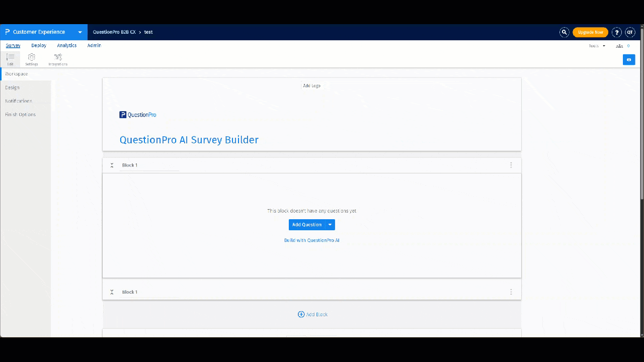644x362 pixels.
Task: Click the QuestionPro logo in survey header
Action: tap(137, 115)
